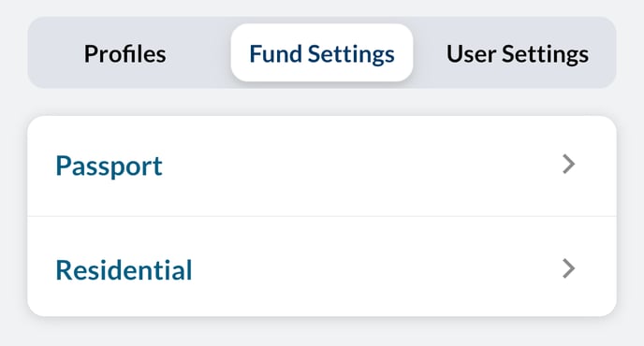Activate the User Settings segment button
The height and width of the screenshot is (346, 644).
point(518,53)
